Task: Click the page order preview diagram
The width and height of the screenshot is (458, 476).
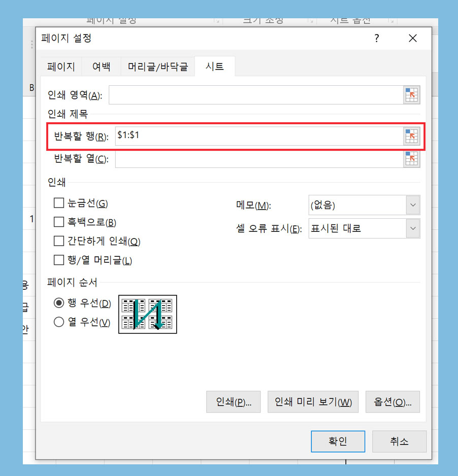Action: [x=148, y=314]
